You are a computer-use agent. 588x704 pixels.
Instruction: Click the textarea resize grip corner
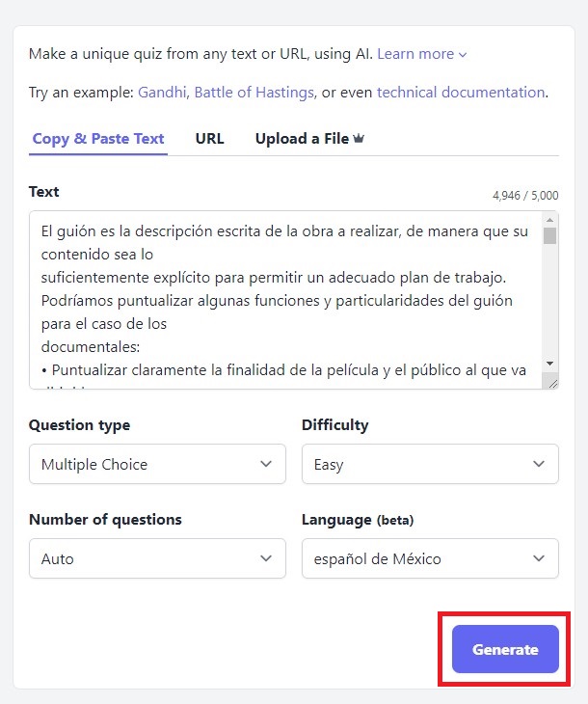click(x=551, y=383)
